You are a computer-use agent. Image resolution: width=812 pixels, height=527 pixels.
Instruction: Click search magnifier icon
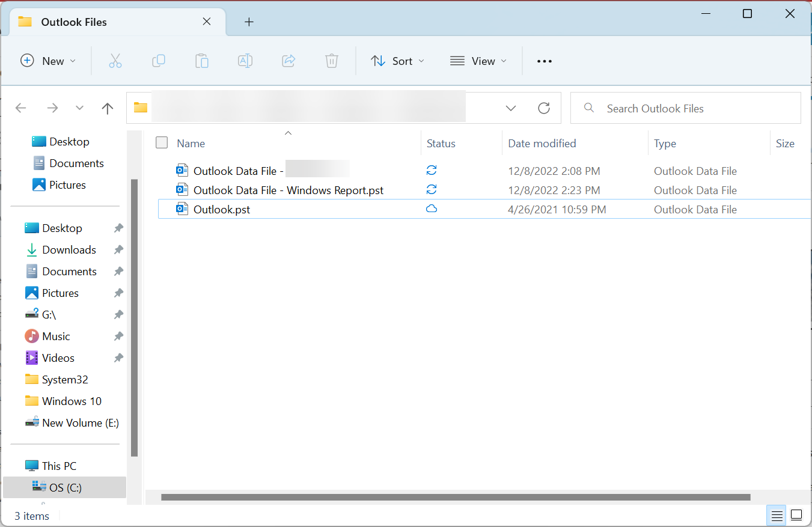589,108
